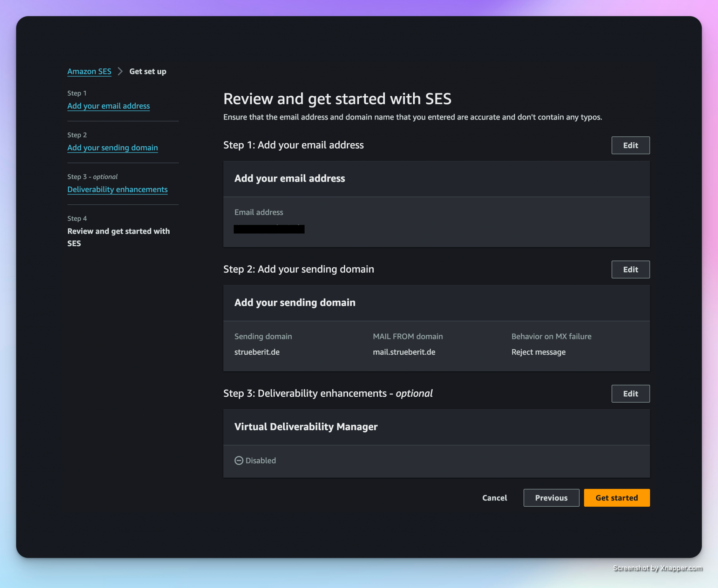The image size is (718, 588).
Task: Edit Step 3 deliverability enhancements
Action: [x=630, y=394]
